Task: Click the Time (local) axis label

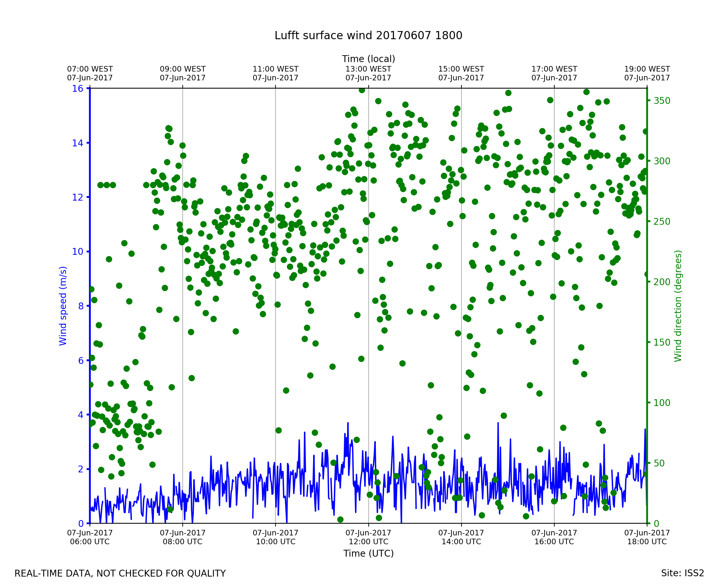Action: [368, 59]
